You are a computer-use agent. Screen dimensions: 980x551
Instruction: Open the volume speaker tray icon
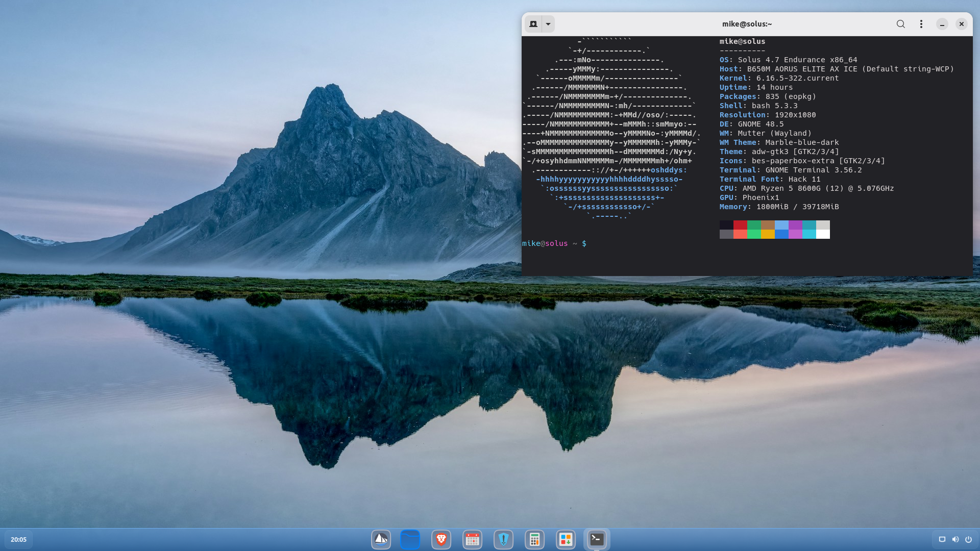[x=955, y=539]
